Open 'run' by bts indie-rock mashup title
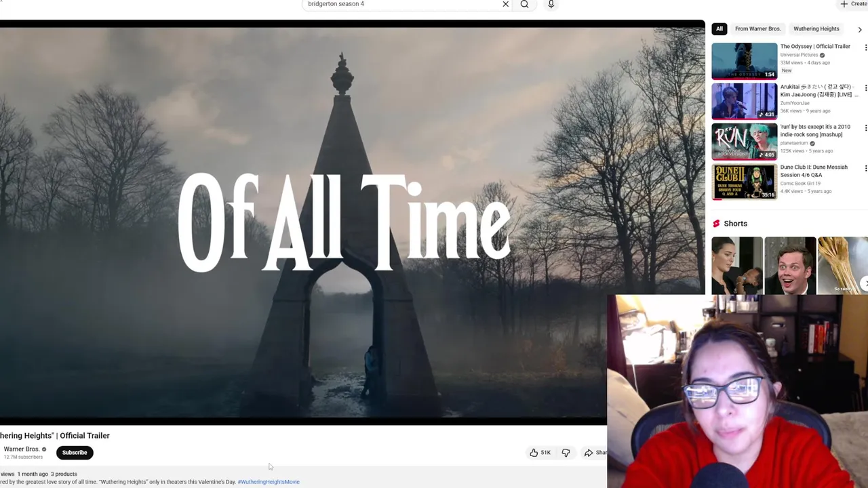 pyautogui.click(x=815, y=130)
